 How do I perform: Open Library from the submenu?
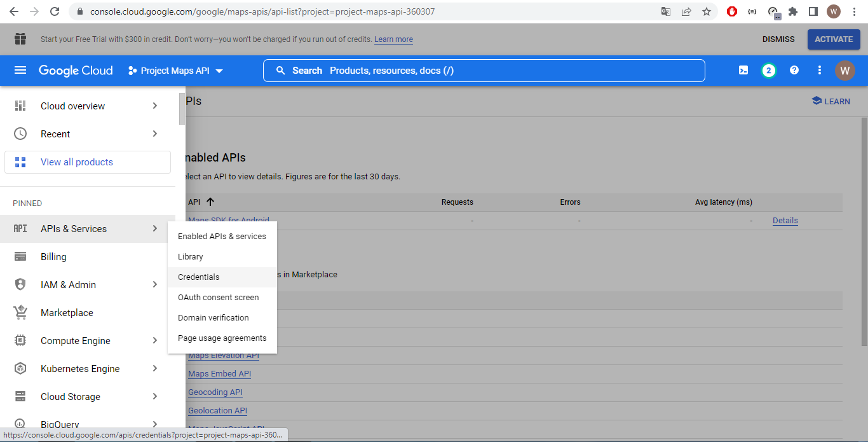pyautogui.click(x=222, y=257)
